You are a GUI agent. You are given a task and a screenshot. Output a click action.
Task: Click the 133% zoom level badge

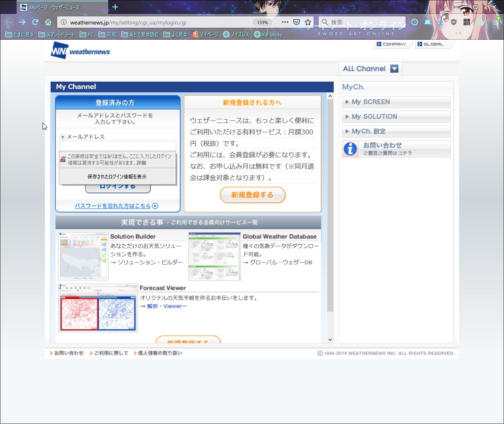pyautogui.click(x=262, y=22)
